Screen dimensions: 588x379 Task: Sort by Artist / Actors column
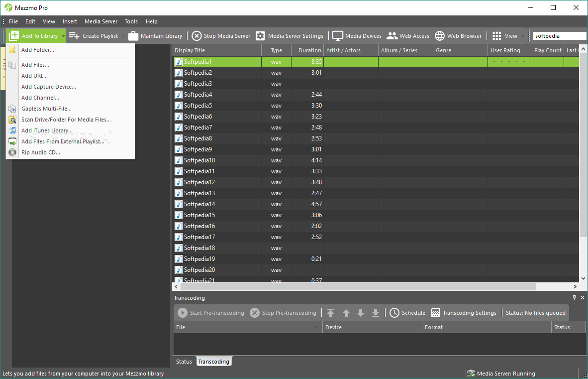[x=351, y=50]
